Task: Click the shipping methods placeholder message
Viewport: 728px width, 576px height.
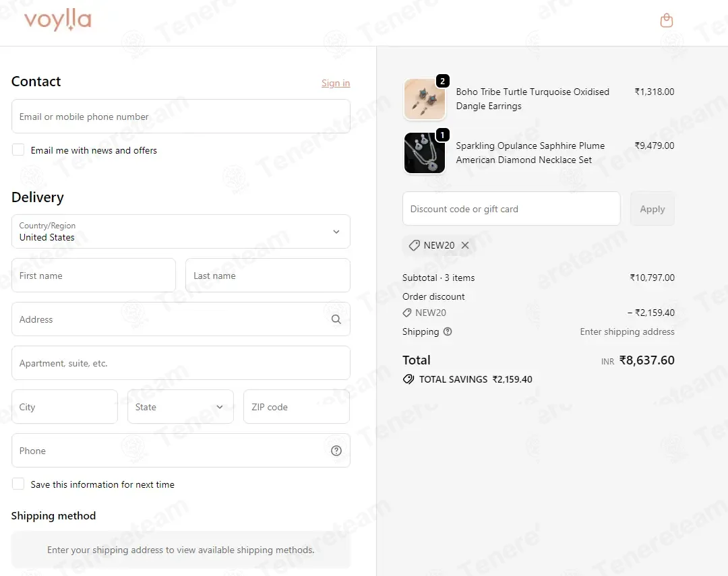Action: tap(181, 550)
